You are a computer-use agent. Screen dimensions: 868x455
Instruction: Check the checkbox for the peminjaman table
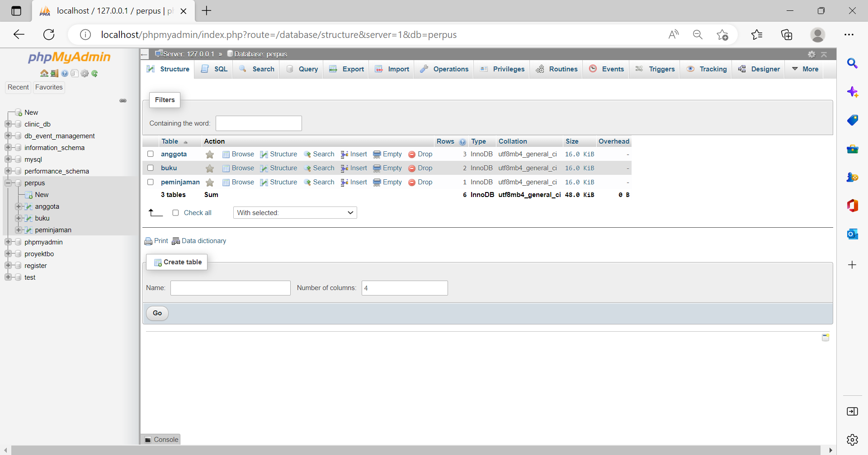151,182
